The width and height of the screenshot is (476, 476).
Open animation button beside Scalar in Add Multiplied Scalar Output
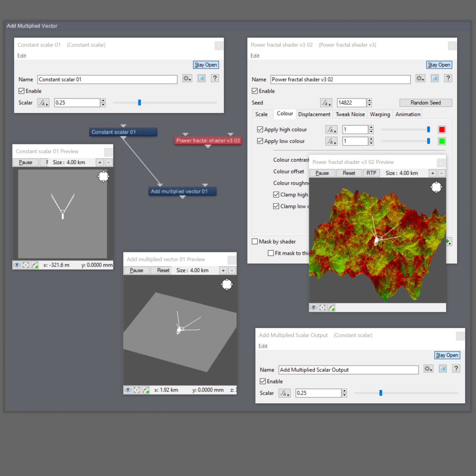click(x=284, y=393)
